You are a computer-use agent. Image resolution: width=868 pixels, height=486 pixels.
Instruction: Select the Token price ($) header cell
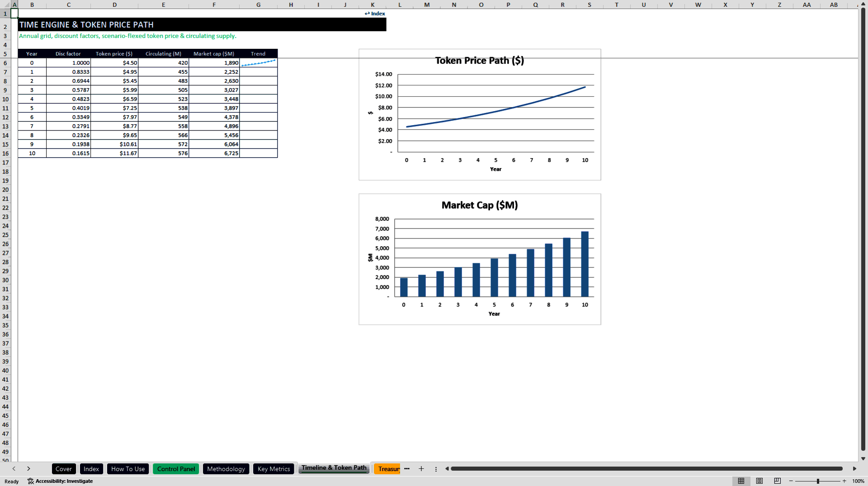[114, 54]
